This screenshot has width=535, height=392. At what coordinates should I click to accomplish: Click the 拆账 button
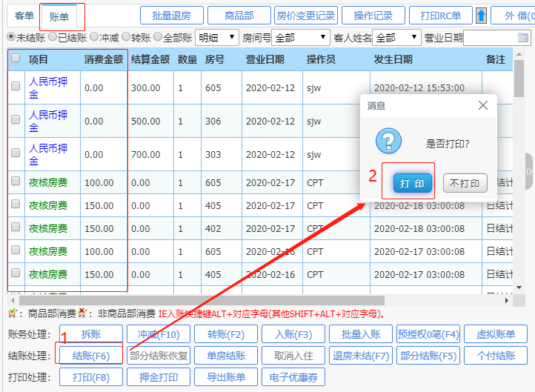[91, 334]
